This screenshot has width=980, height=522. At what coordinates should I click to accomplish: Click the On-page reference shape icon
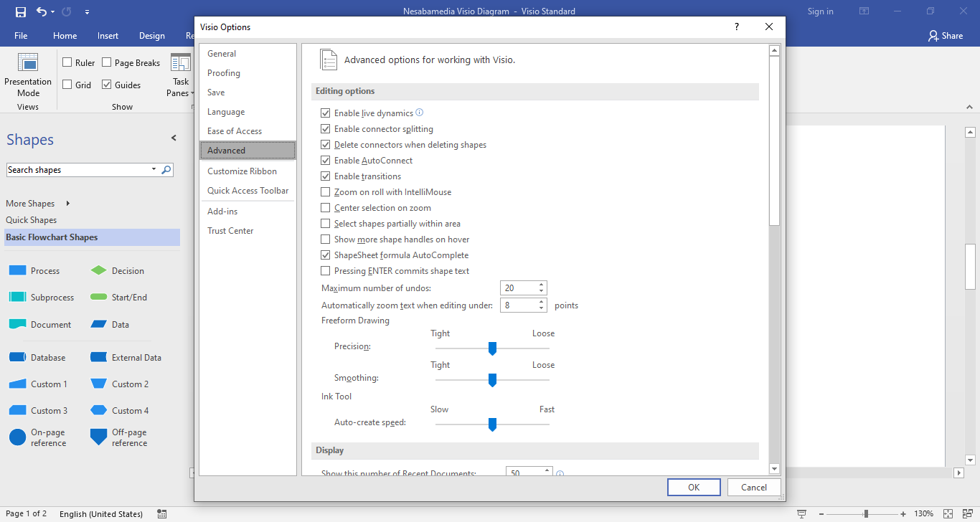[17, 437]
